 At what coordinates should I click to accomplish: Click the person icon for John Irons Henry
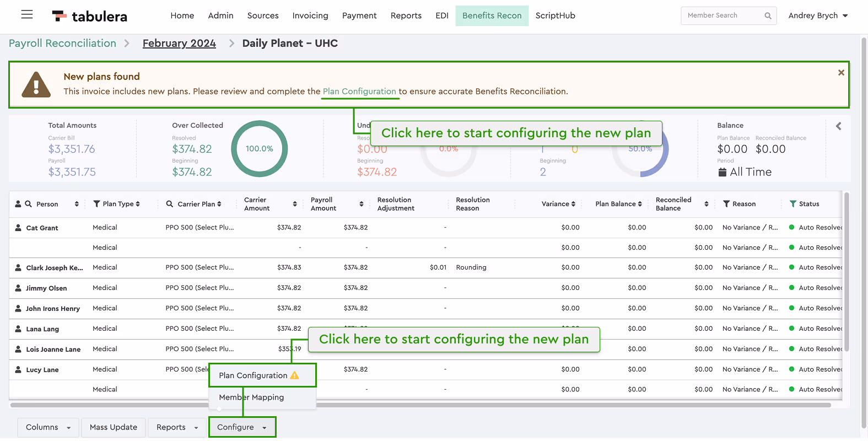point(18,309)
